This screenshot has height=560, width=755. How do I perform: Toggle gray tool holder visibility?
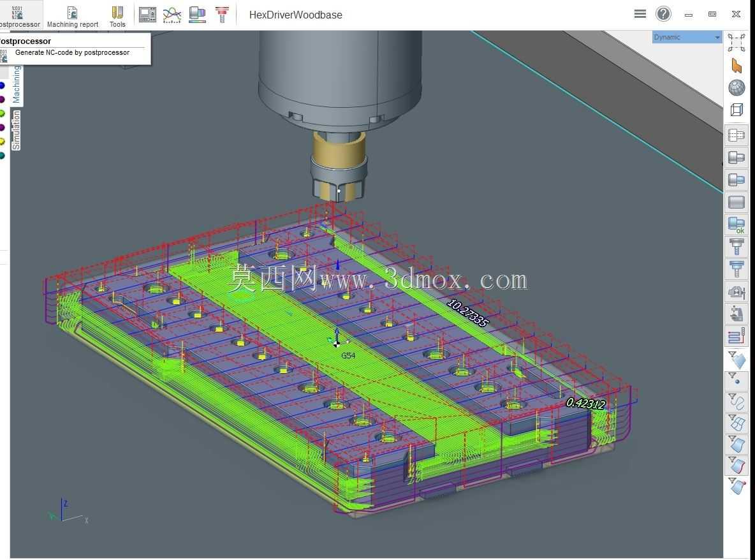(737, 247)
